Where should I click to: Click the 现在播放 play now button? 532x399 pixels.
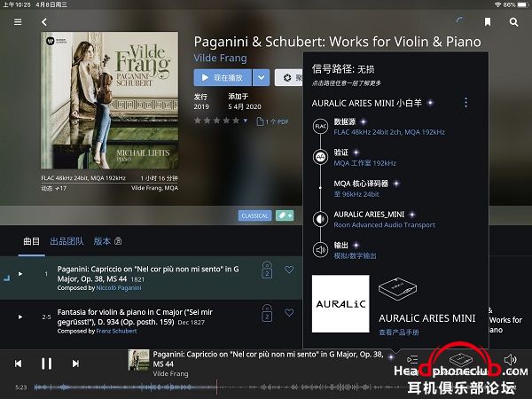pos(223,78)
